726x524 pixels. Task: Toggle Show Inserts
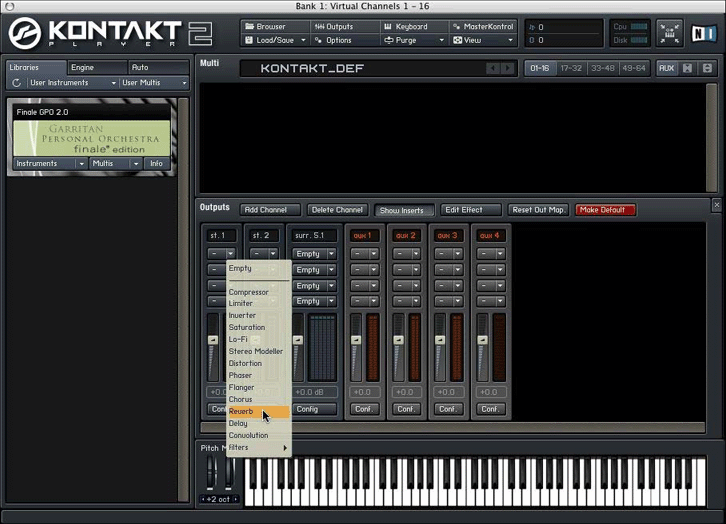[x=405, y=210]
